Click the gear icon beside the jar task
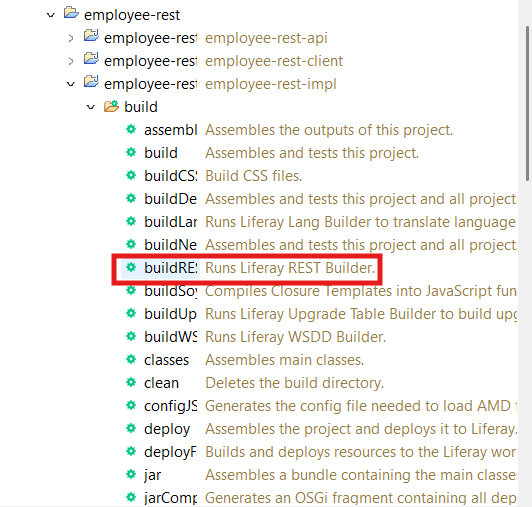This screenshot has width=532, height=507. 131,474
